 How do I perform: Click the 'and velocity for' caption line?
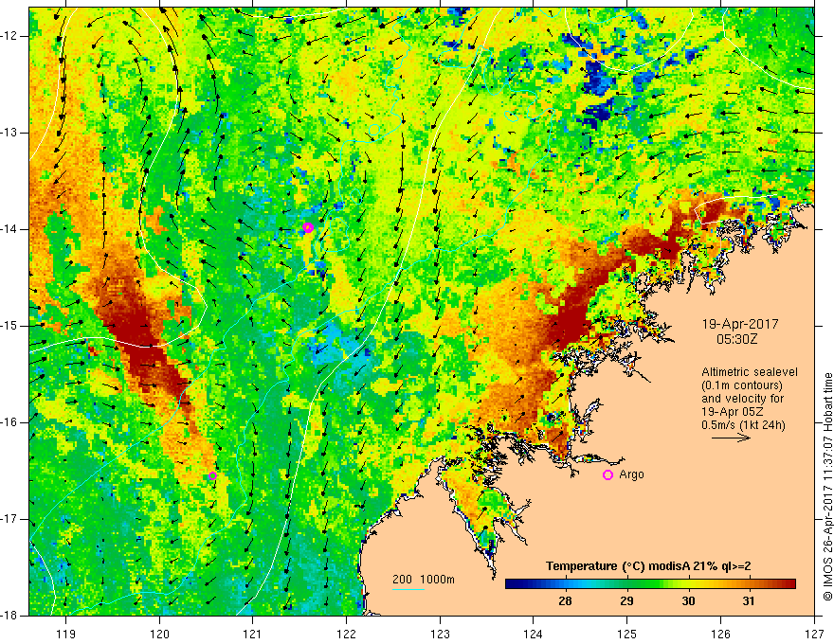point(742,399)
